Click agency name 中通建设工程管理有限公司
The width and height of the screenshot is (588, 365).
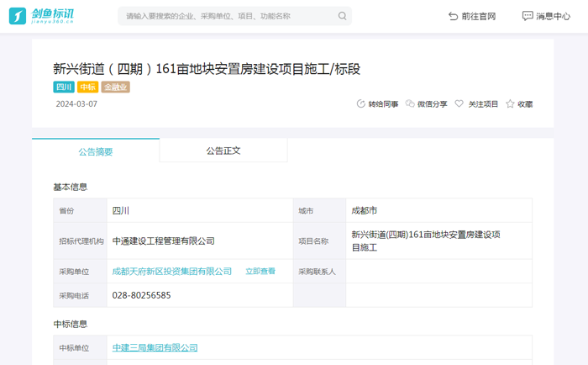pos(164,241)
